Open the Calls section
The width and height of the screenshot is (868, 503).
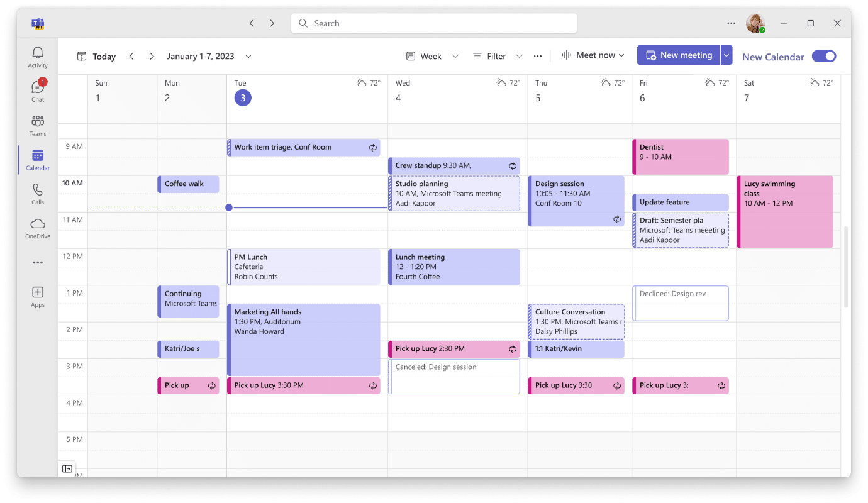pyautogui.click(x=38, y=194)
